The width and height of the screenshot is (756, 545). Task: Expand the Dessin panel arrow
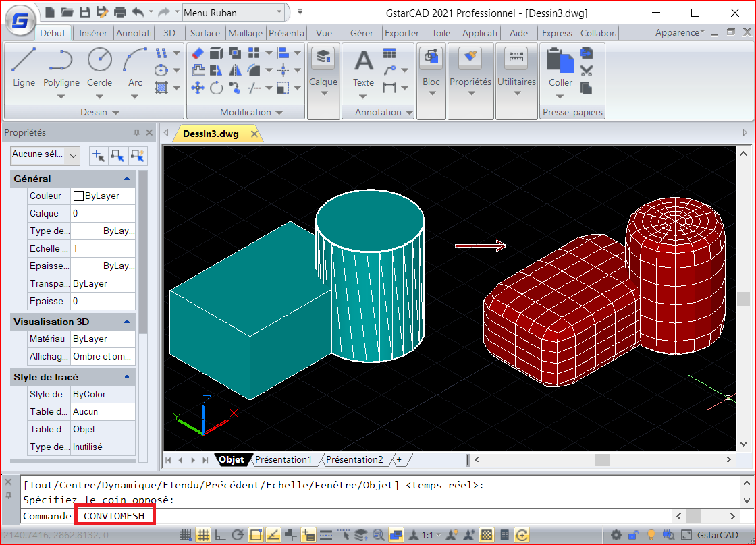coord(115,112)
